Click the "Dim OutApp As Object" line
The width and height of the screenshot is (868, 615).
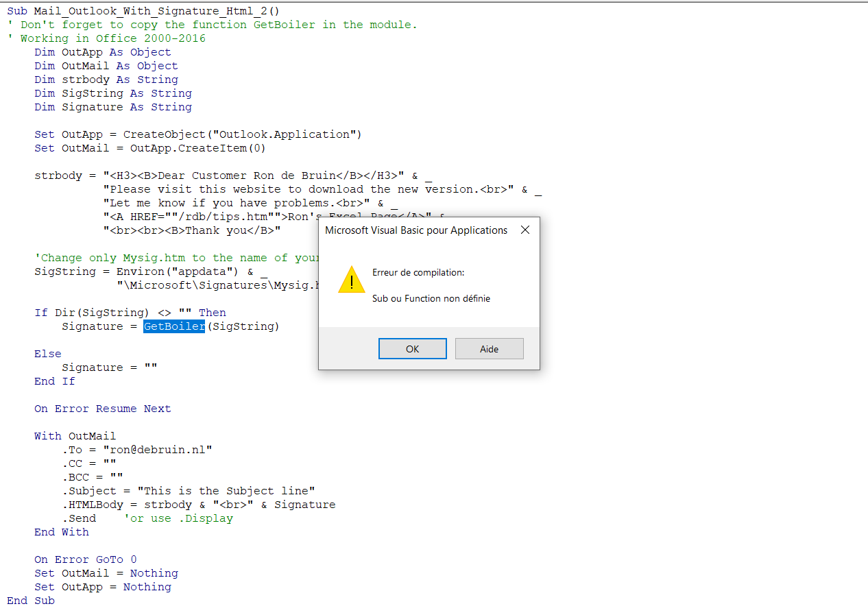(103, 52)
